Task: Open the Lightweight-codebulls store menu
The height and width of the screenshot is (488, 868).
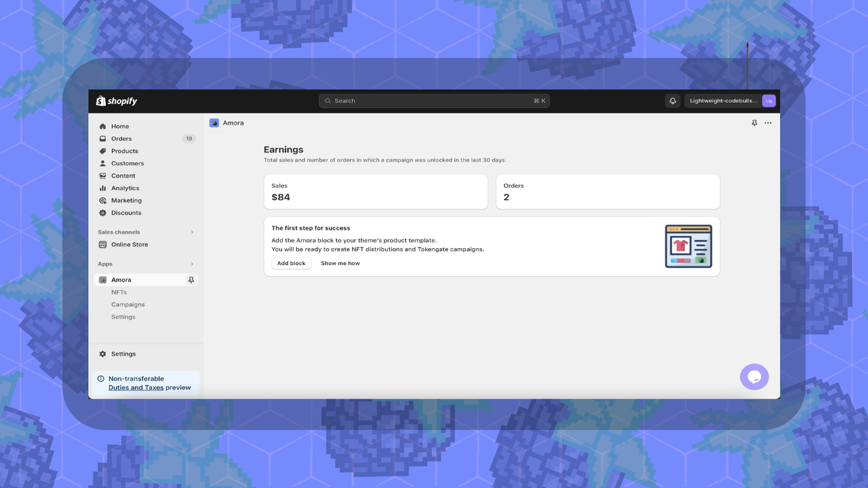Action: click(730, 101)
